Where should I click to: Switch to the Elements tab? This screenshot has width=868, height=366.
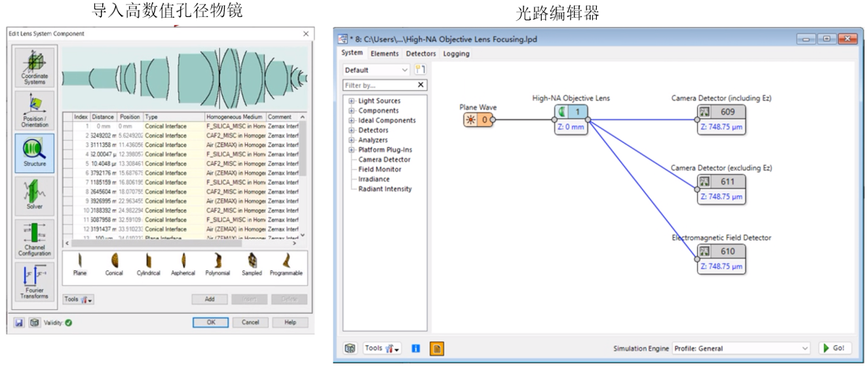pos(385,54)
